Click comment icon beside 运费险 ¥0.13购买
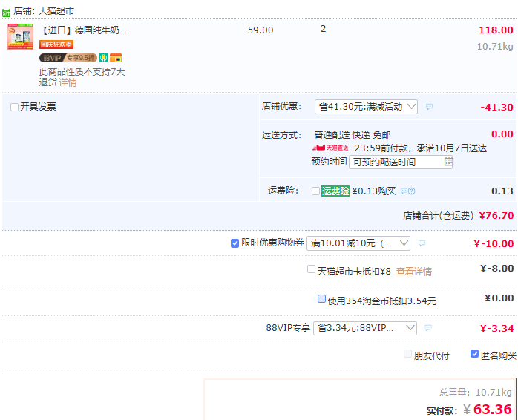This screenshot has width=518, height=420. 404,191
